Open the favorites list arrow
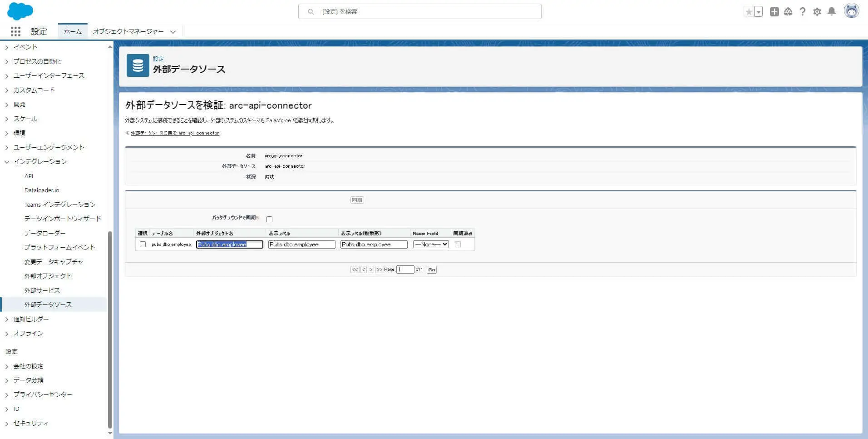This screenshot has height=439, width=868. pos(759,12)
